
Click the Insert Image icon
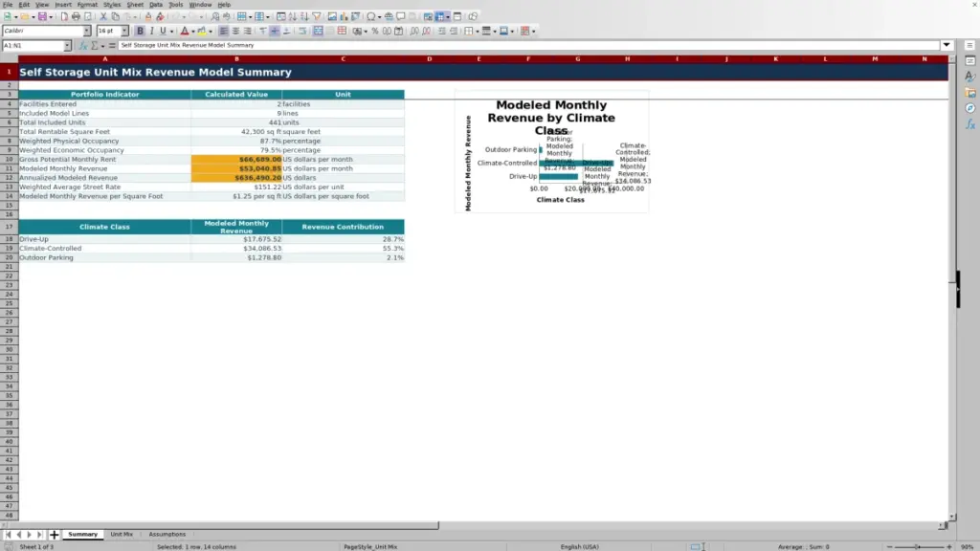pos(332,16)
